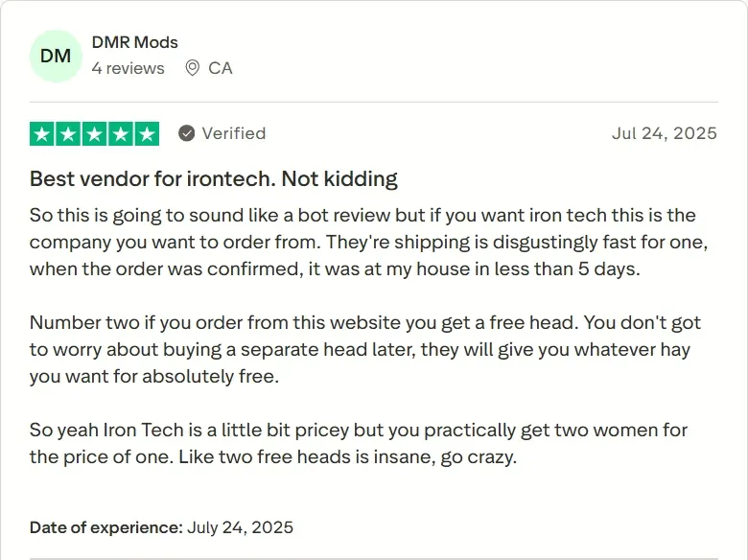
Task: Click the fourth green rating star
Action: click(x=121, y=134)
